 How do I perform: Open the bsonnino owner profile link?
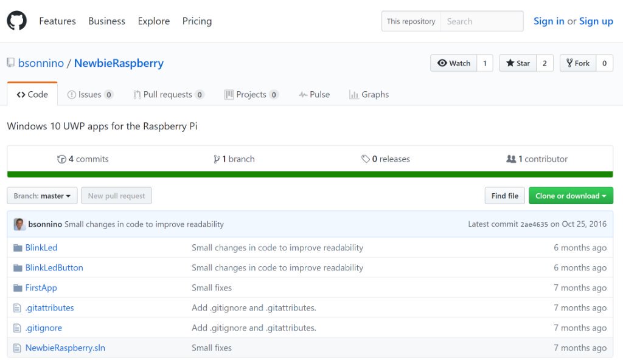pos(41,63)
